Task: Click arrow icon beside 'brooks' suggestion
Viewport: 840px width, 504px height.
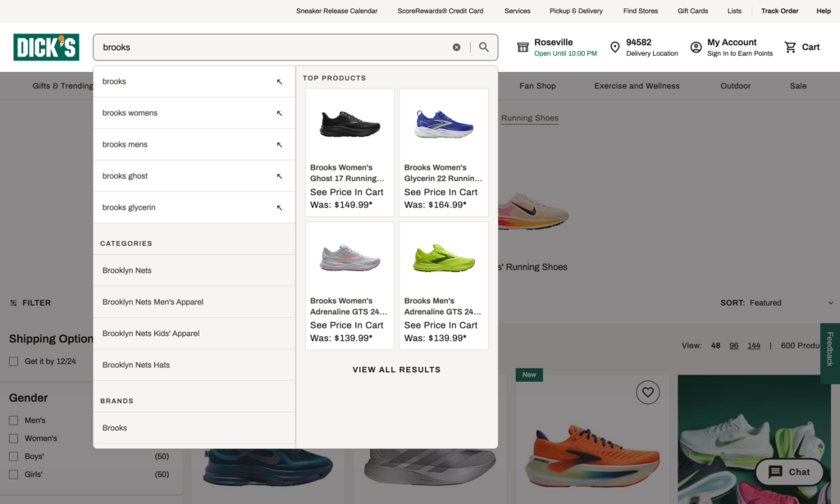Action: click(279, 82)
